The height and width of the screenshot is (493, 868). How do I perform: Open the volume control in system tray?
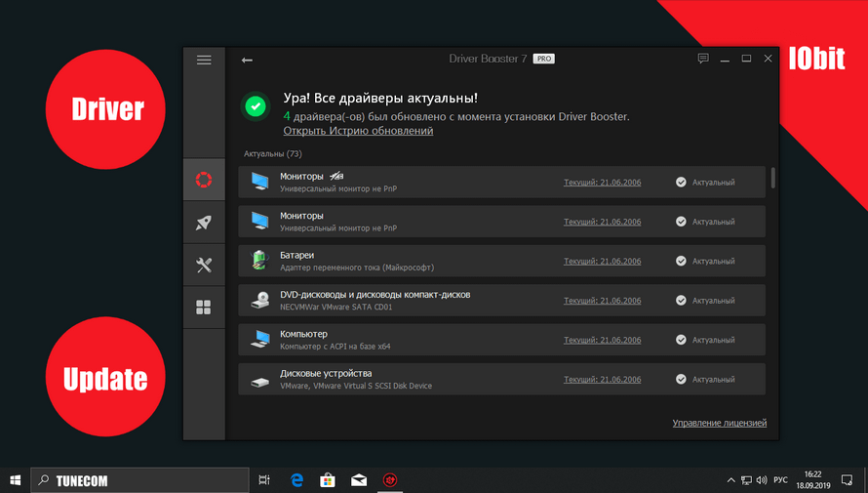[762, 480]
